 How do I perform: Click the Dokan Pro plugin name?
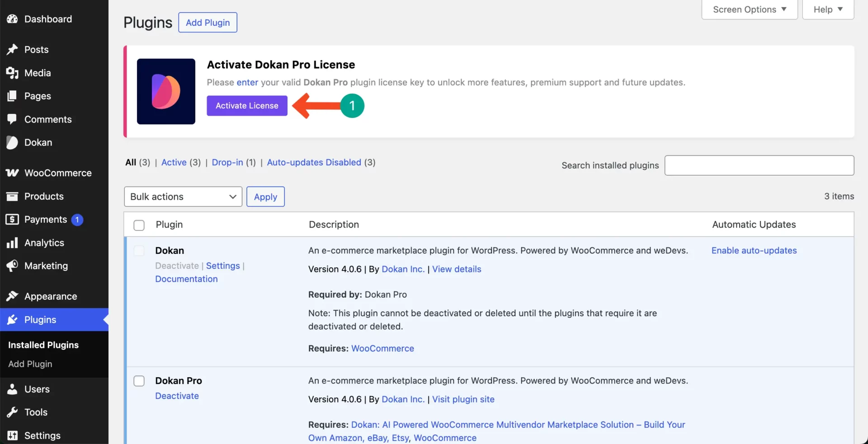click(x=179, y=381)
